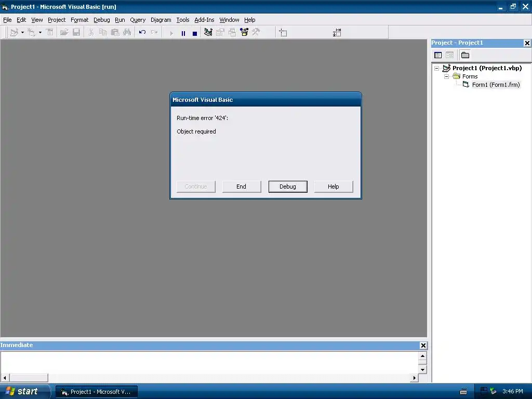532x399 pixels.
Task: Open the Add Form dropdown arrow
Action: click(40, 33)
